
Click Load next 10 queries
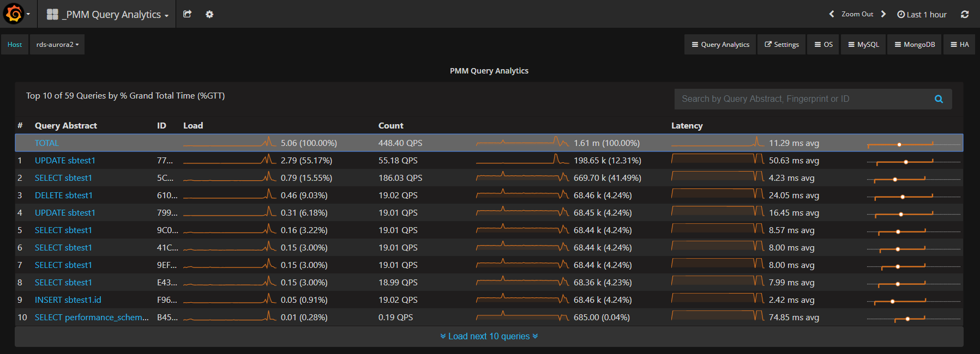489,337
